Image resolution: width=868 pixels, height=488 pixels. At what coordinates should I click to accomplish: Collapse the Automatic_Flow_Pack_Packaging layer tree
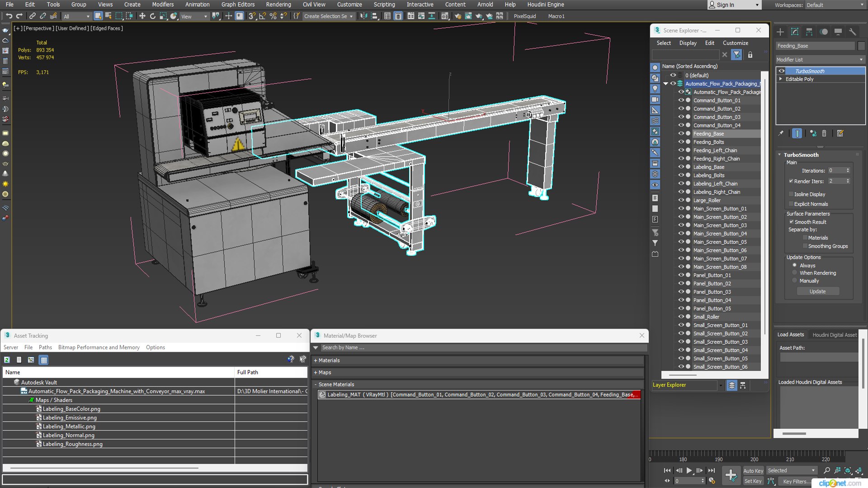coord(665,84)
